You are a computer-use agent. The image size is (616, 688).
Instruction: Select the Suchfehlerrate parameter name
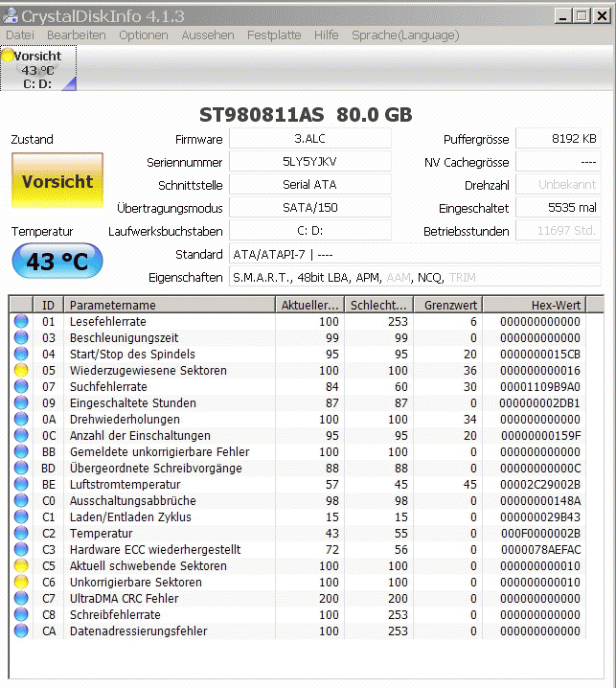[x=108, y=386]
